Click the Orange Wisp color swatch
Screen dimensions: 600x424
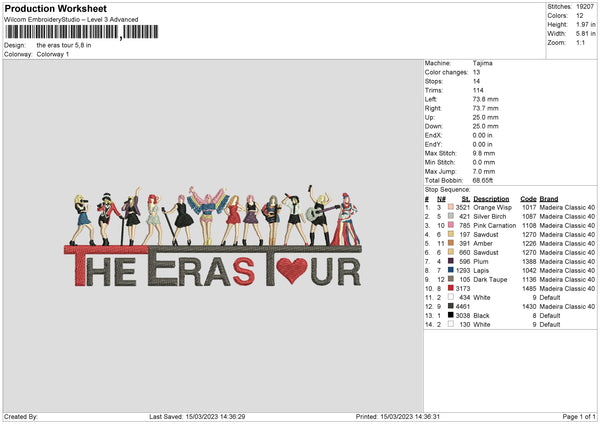(451, 207)
